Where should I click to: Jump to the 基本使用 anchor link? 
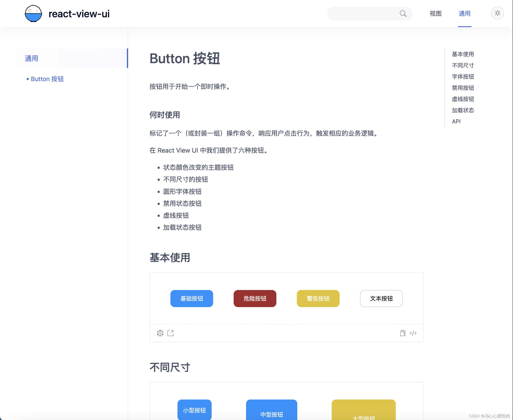coord(463,54)
